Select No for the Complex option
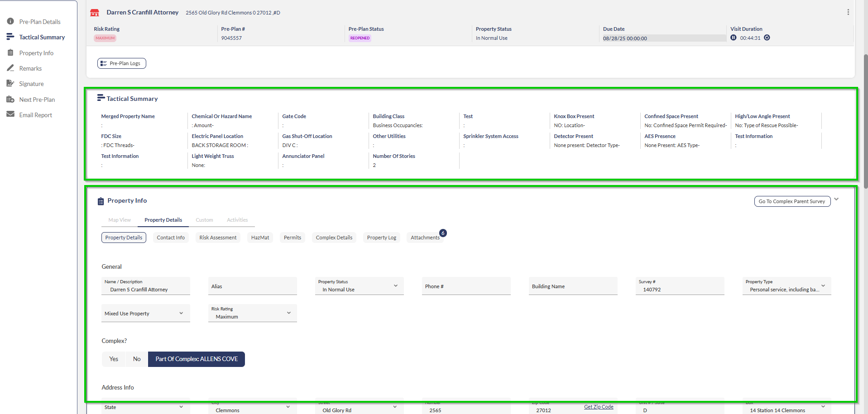868x414 pixels. coord(137,359)
